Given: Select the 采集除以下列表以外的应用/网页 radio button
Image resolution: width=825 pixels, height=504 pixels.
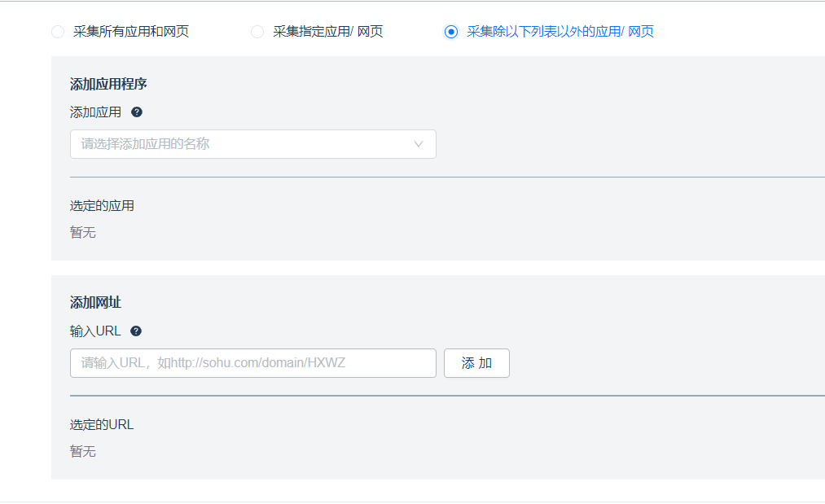Looking at the screenshot, I should click(x=451, y=32).
